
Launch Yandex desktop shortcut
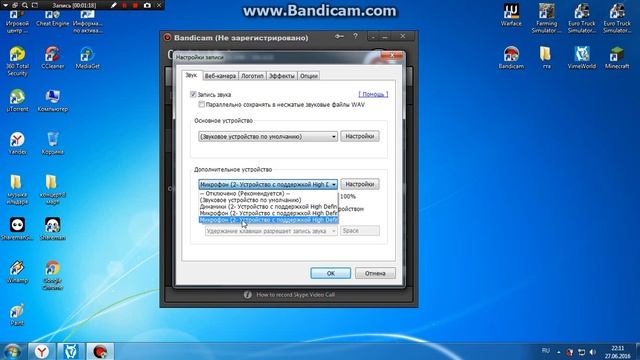pyautogui.click(x=17, y=143)
